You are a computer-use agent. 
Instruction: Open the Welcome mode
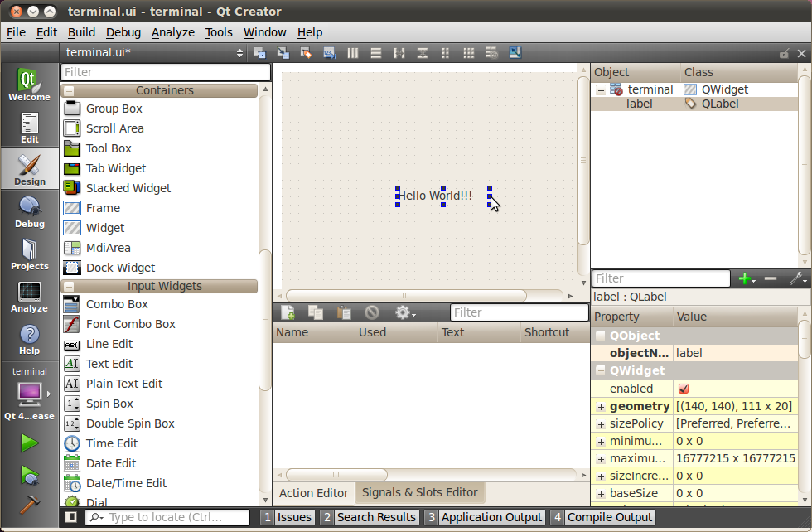[29, 85]
